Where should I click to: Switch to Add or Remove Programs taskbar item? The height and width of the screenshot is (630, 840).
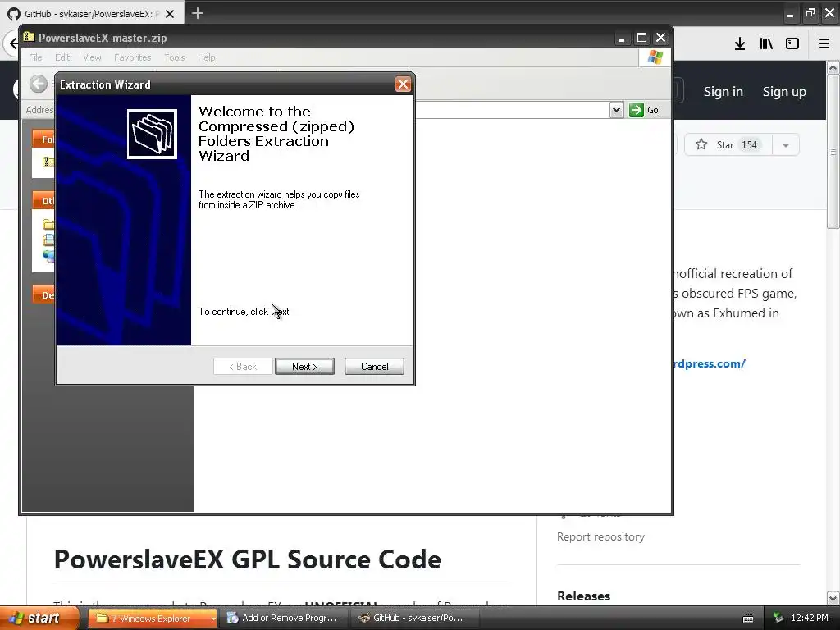[283, 619]
